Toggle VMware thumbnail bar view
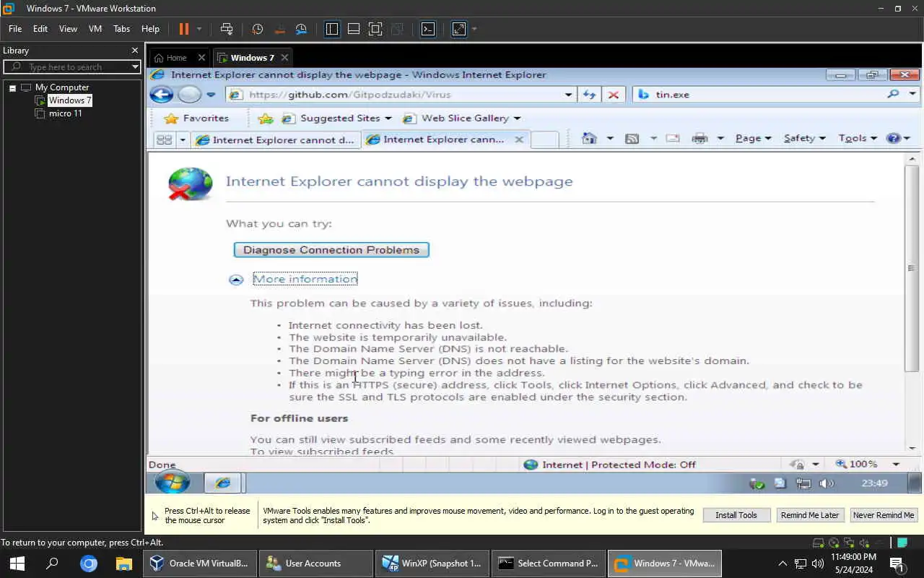Screen dimensions: 924x578 coord(354,29)
